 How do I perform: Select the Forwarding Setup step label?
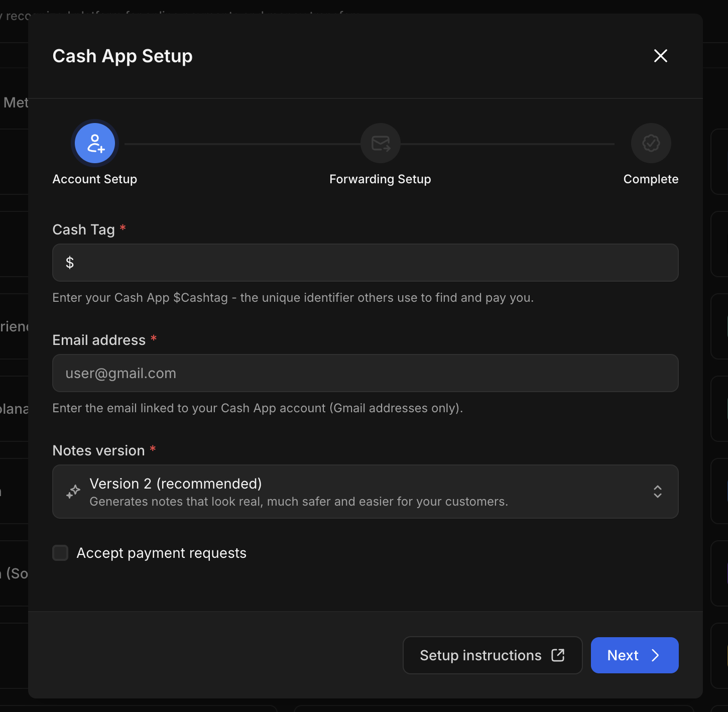[x=380, y=179]
